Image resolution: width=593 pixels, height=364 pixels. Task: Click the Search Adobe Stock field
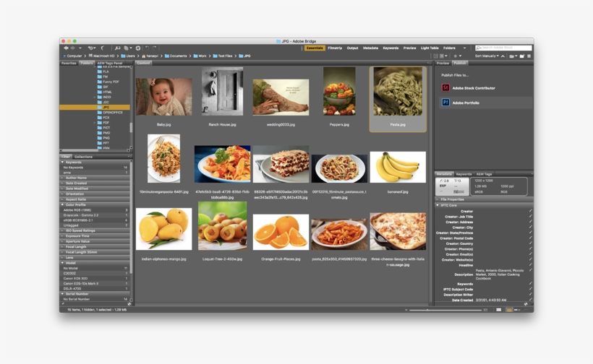pos(503,48)
